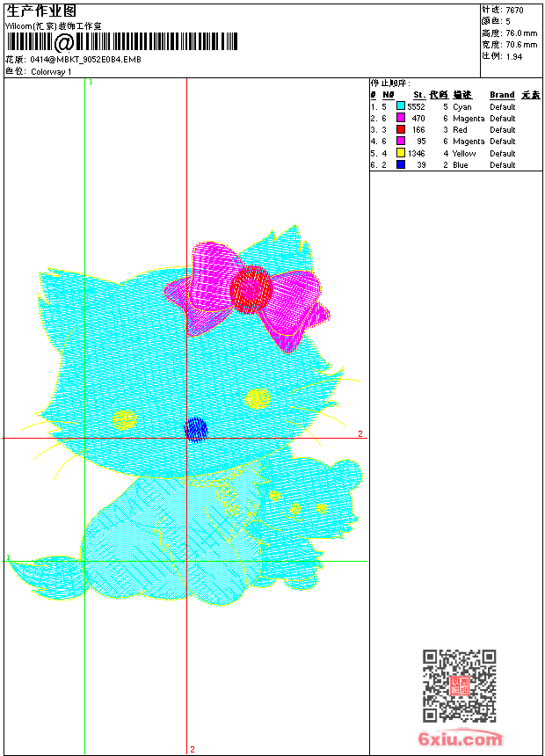Select the height value 76.0 mm
Image resolution: width=545 pixels, height=756 pixels.
click(x=521, y=33)
